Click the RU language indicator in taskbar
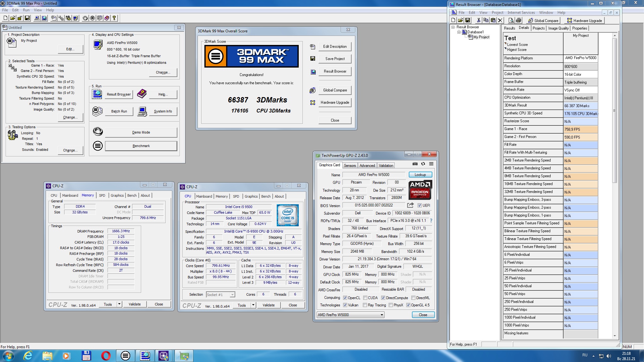Screen dimensions: 644x362 (585, 355)
